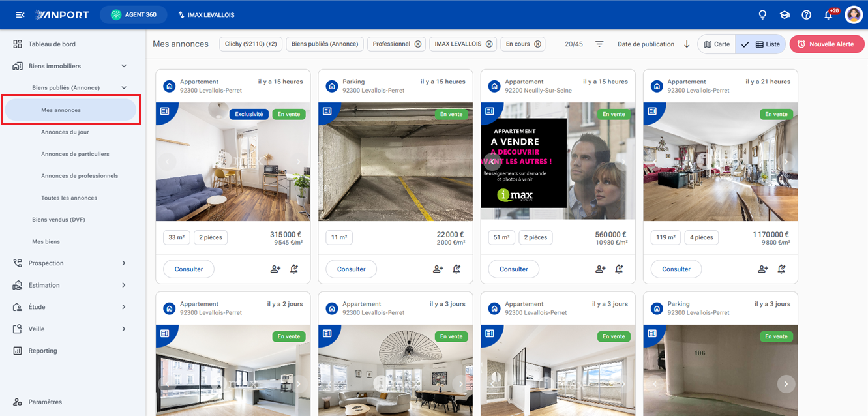Collapse the sidebar with the hamburger icon

20,14
